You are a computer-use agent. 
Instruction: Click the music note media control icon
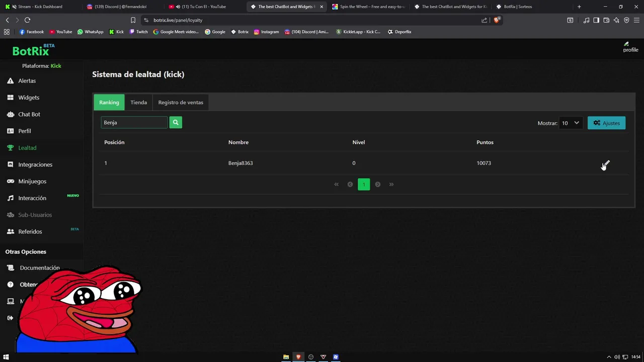pyautogui.click(x=586, y=20)
